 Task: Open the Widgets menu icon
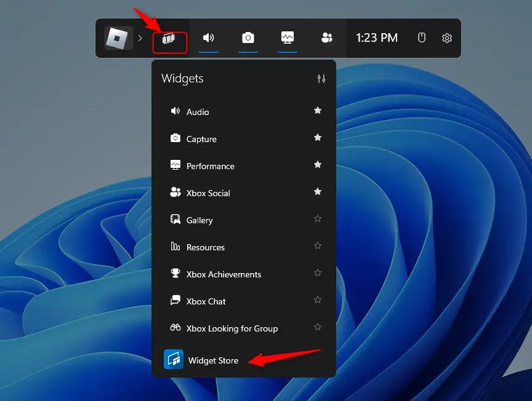pyautogui.click(x=169, y=38)
